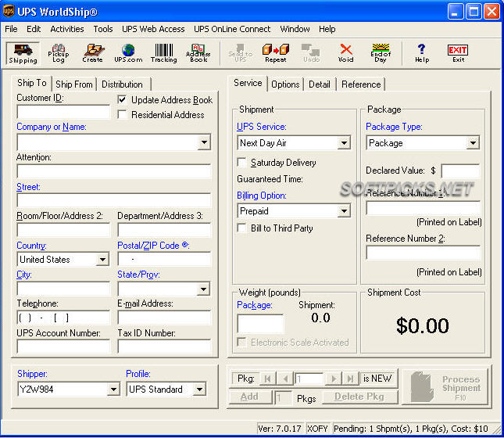Switch to the Distribution tab
The height and width of the screenshot is (438, 504).
pos(122,84)
